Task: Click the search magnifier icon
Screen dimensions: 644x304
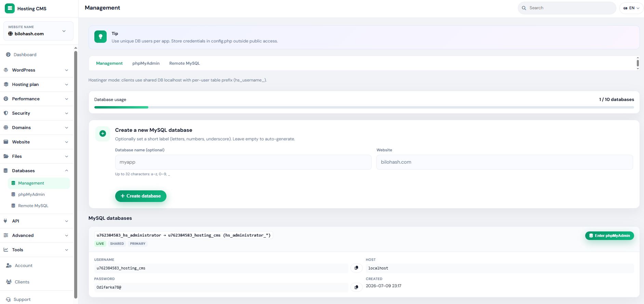Action: coord(524,8)
